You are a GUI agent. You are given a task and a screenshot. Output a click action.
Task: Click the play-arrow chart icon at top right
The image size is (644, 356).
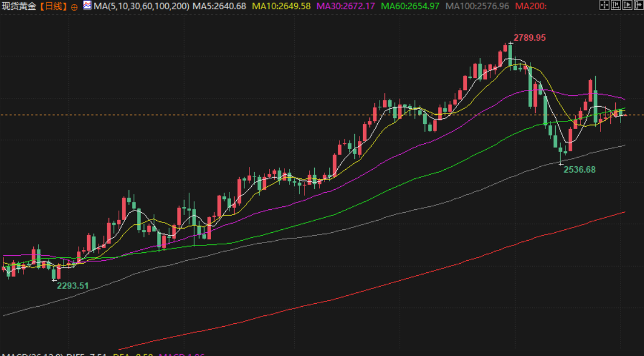[x=627, y=6]
